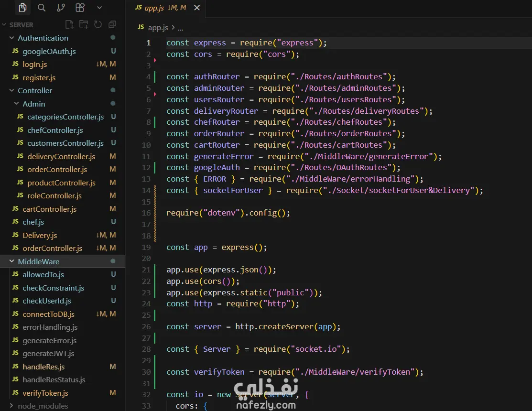Open the Source Control view
The width and height of the screenshot is (532, 411).
(x=61, y=8)
